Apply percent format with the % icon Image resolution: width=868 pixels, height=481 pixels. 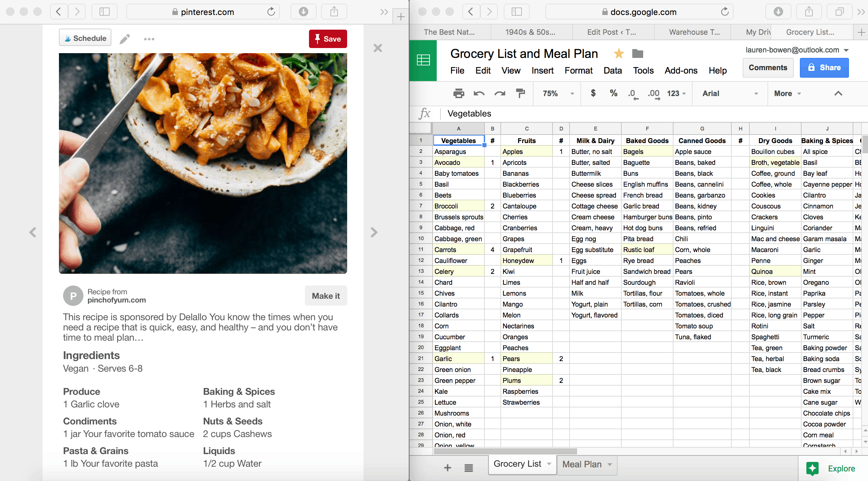point(614,93)
